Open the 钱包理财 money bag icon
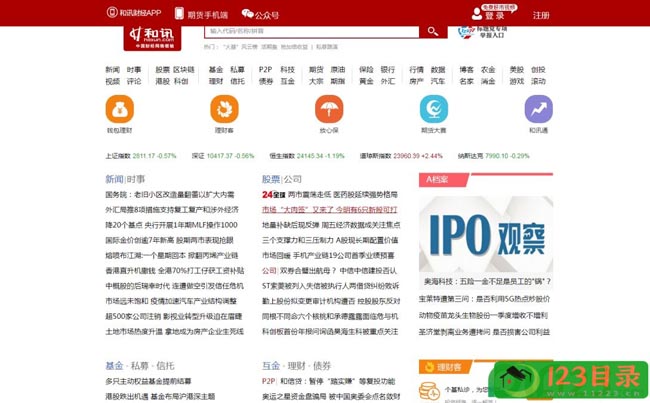 click(119, 109)
